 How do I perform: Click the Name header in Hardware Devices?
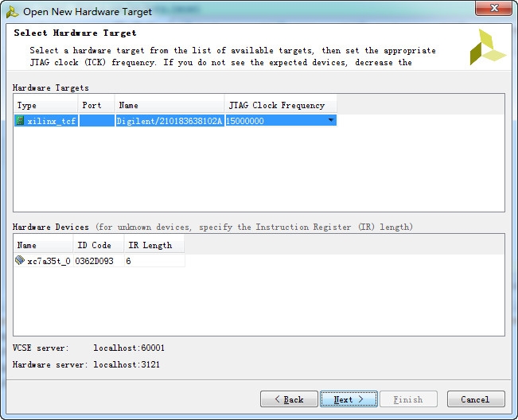coord(43,245)
